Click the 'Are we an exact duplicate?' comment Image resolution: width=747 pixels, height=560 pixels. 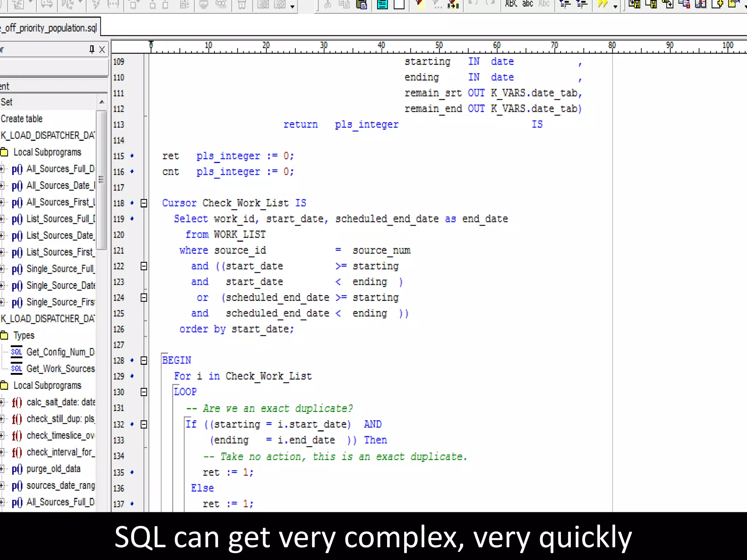[x=270, y=408]
